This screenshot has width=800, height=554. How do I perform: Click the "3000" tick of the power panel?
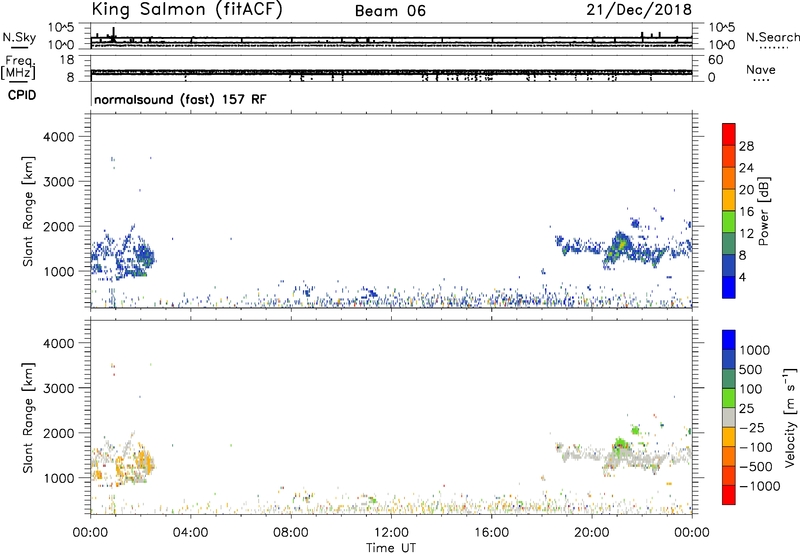coord(59,182)
